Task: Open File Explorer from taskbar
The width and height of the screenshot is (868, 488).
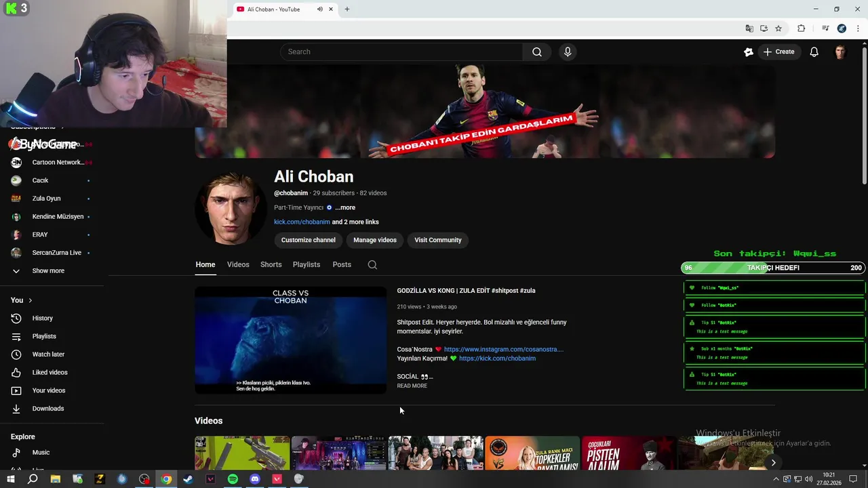Action: click(x=55, y=479)
